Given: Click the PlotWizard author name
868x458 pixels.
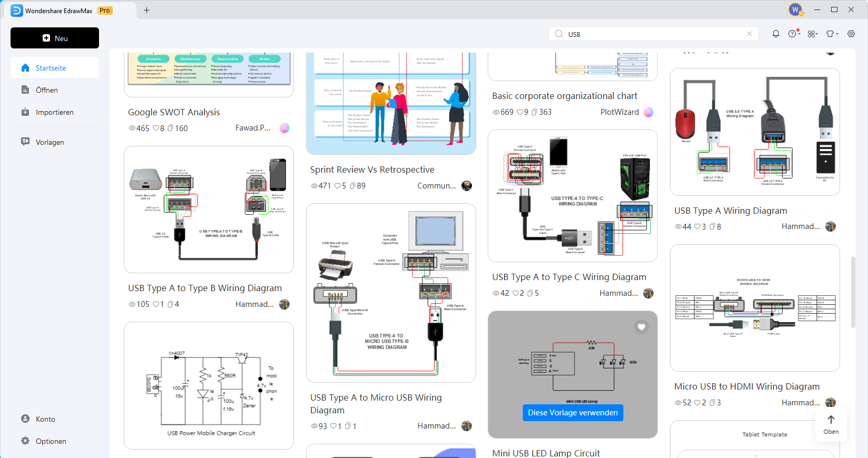Looking at the screenshot, I should (619, 112).
